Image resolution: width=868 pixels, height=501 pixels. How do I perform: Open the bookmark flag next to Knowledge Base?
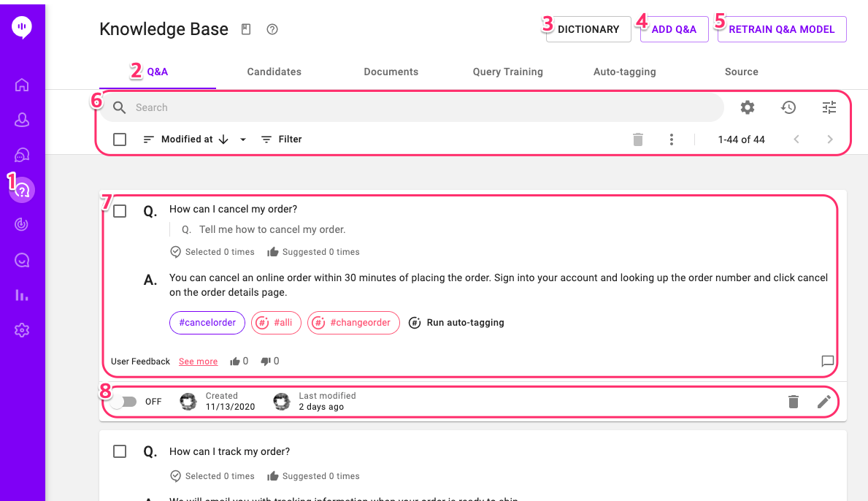245,29
